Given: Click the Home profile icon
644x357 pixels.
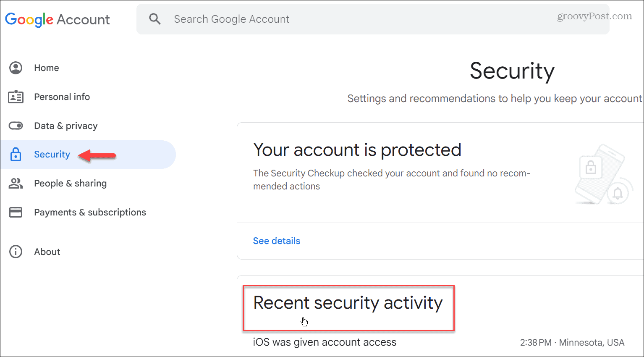Looking at the screenshot, I should [x=16, y=68].
